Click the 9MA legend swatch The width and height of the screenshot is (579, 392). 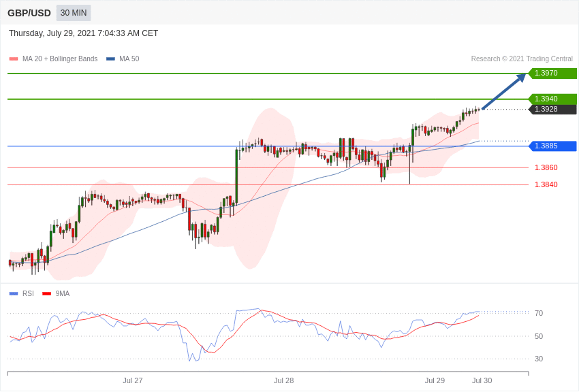[x=46, y=294]
